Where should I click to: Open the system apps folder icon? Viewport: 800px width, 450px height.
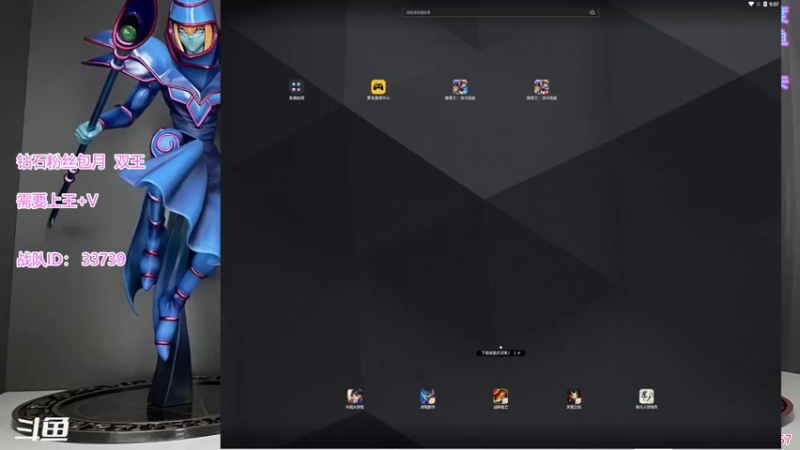[296, 87]
